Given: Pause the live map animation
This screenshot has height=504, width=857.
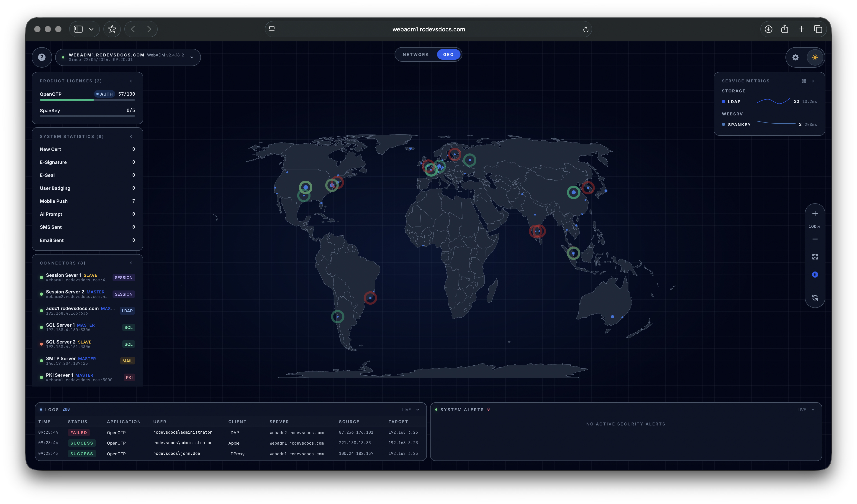Looking at the screenshot, I should 815,275.
